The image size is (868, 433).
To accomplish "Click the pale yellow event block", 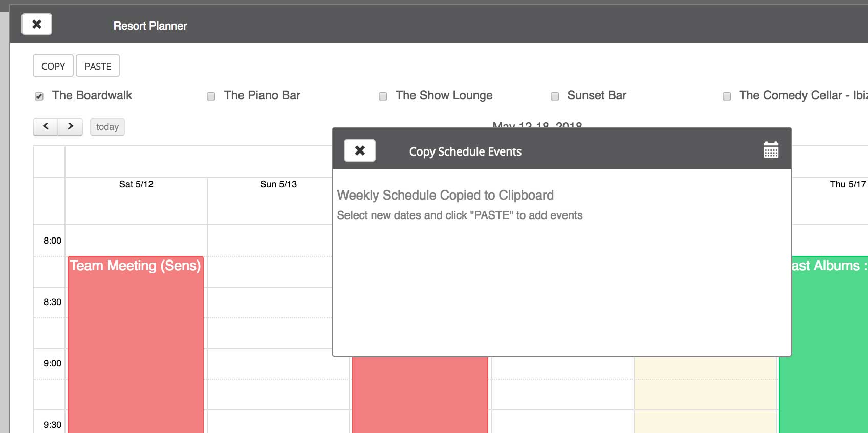I will click(x=705, y=394).
